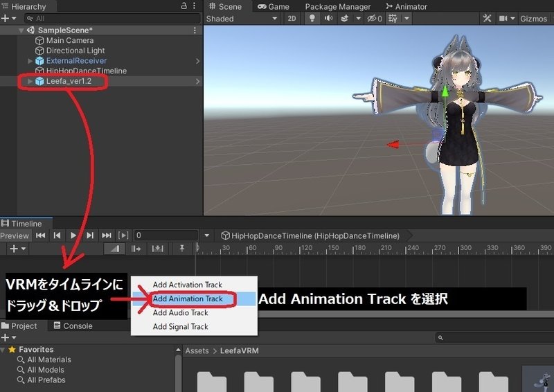Select the Timeline tab
This screenshot has width=554, height=392.
pos(22,224)
